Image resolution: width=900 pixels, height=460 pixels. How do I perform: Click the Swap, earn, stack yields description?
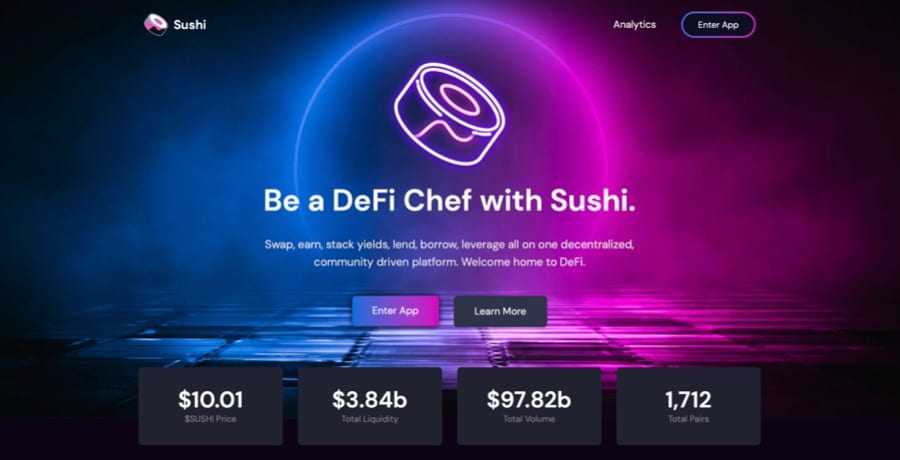point(449,253)
